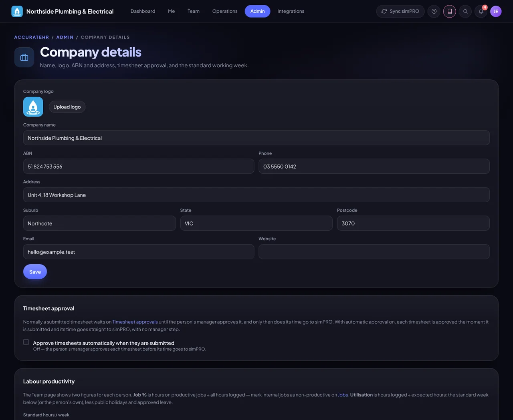513x420 pixels.
Task: Click the Sync simPRO button
Action: pos(400,11)
